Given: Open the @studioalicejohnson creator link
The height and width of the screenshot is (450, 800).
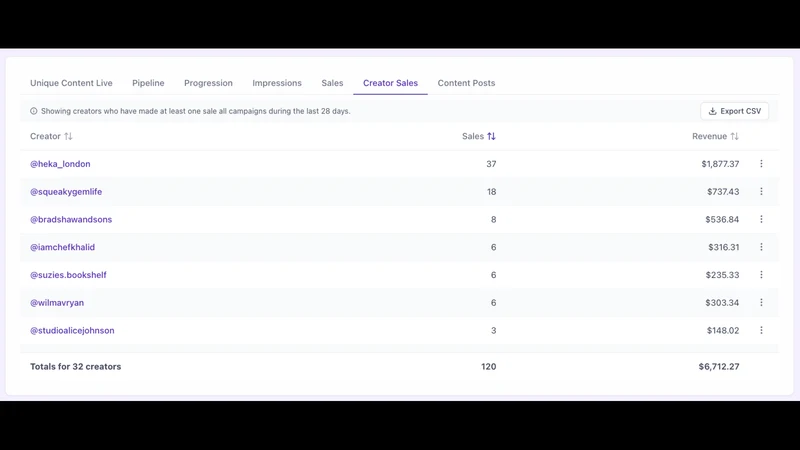Looking at the screenshot, I should [72, 331].
